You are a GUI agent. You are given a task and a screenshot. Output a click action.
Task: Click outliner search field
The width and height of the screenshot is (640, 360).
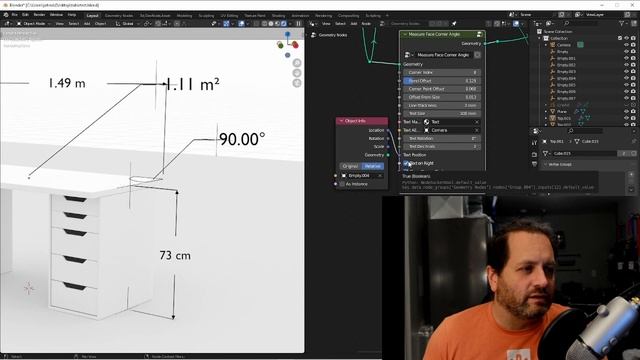[580, 24]
